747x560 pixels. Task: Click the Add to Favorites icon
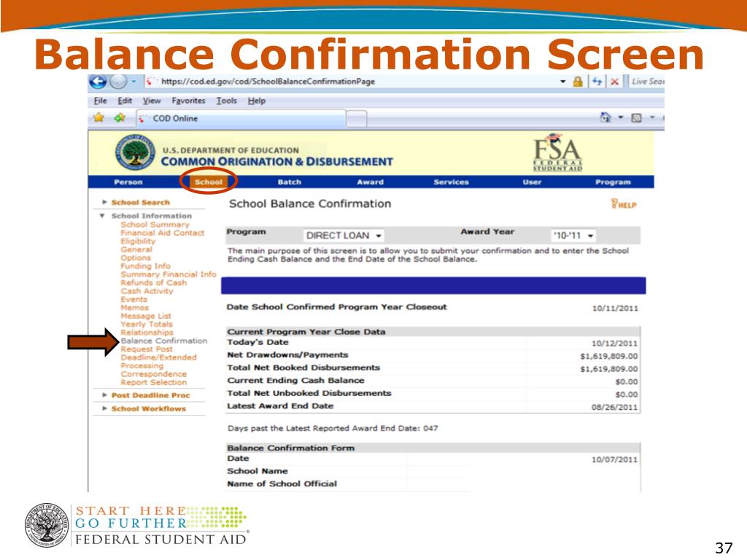coord(120,117)
